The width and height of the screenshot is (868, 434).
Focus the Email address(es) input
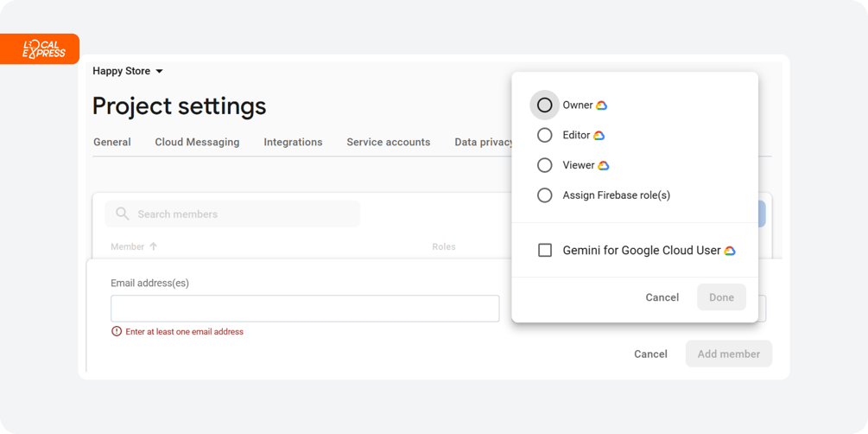(x=305, y=309)
